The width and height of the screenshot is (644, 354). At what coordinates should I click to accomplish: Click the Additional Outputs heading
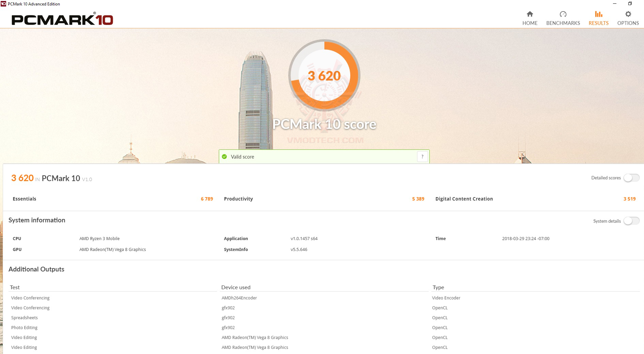(36, 269)
